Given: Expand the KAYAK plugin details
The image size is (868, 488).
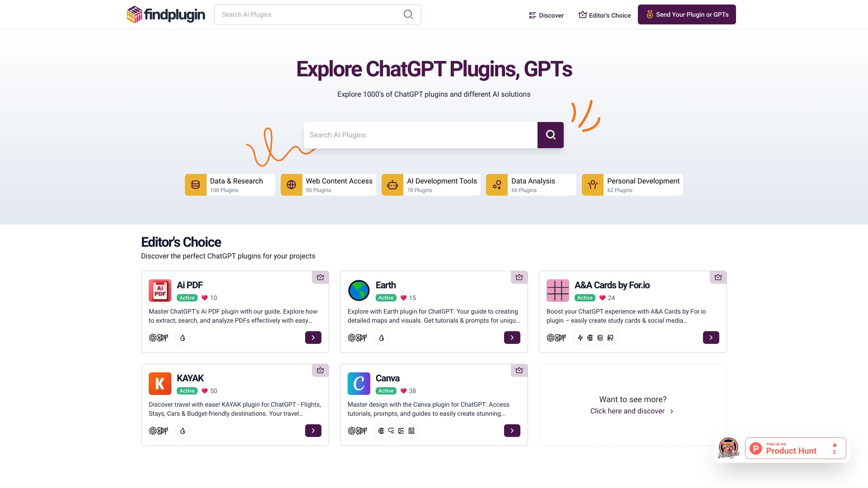Looking at the screenshot, I should (312, 430).
